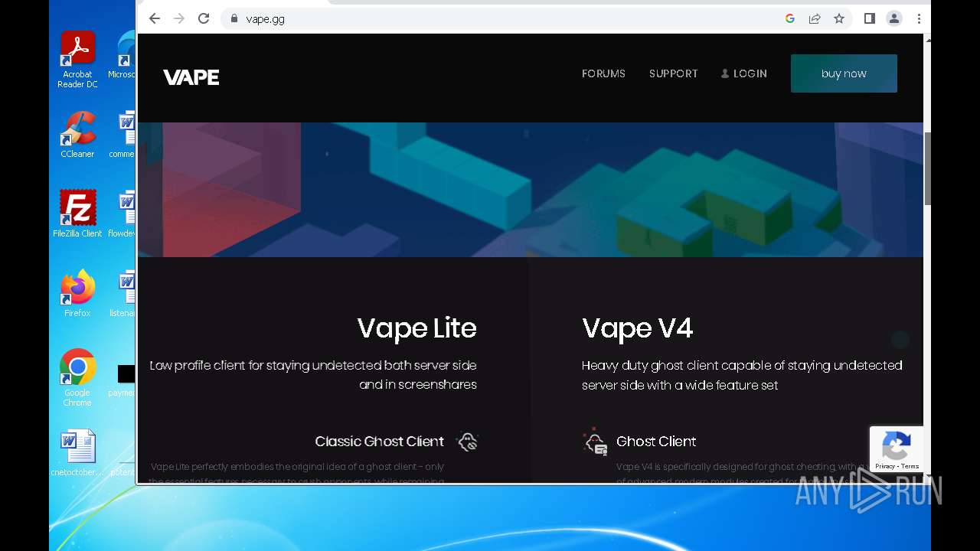
Task: Click the Vape Lite heading
Action: coord(416,328)
